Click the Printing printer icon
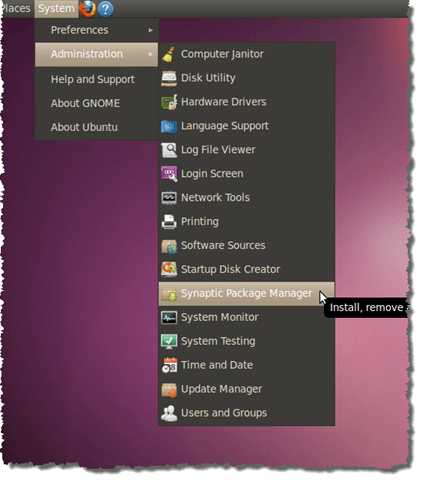Image resolution: width=422 pixels, height=480 pixels. [x=169, y=222]
